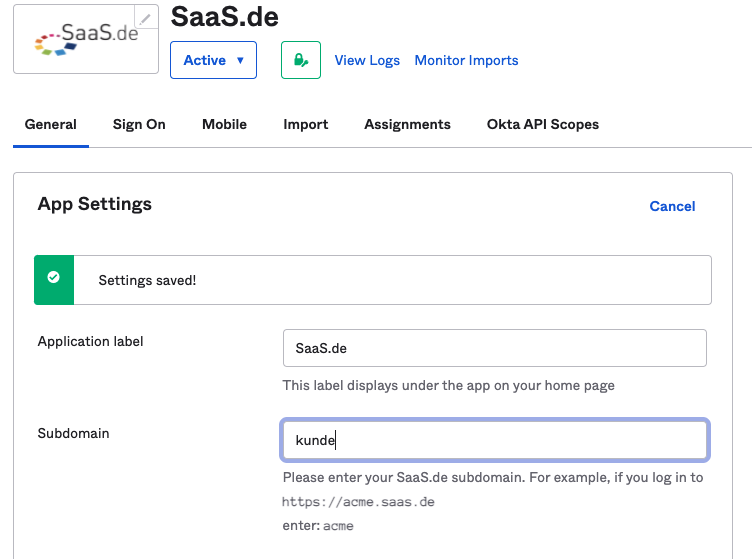
Task: Switch to the Mobile tab
Action: tap(224, 125)
